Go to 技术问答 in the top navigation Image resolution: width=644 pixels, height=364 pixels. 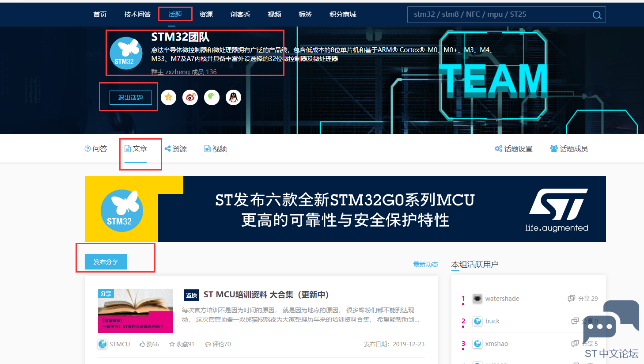point(137,15)
